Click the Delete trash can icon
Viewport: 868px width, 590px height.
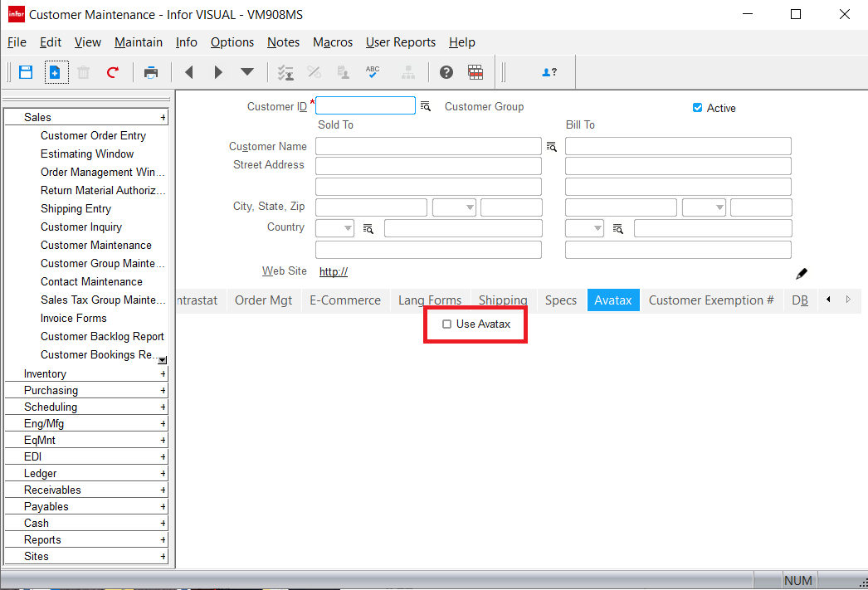point(84,72)
